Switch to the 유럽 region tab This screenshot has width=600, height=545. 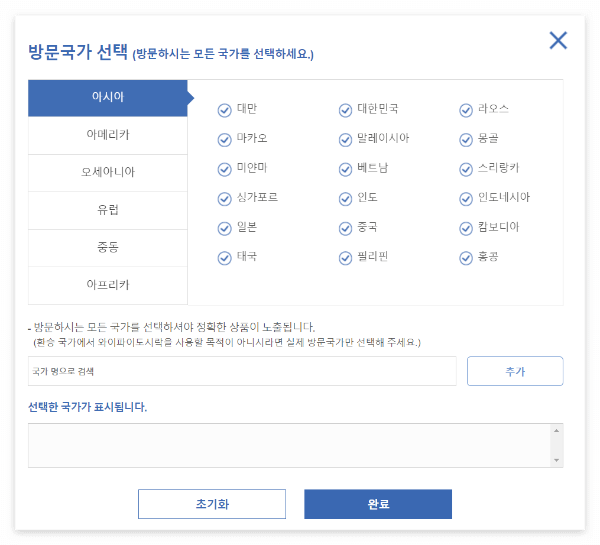click(108, 210)
